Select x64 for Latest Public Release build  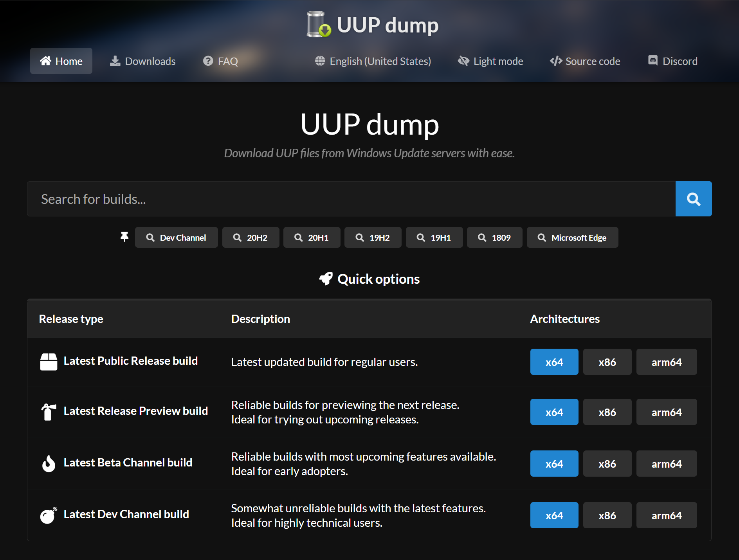click(554, 362)
